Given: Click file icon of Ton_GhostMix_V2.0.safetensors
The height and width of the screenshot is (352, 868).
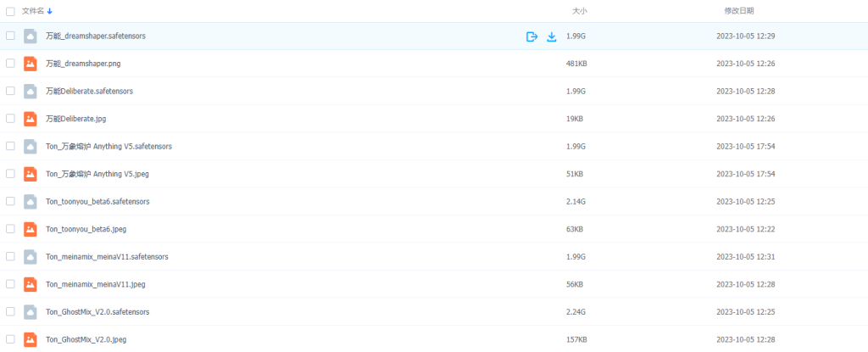Looking at the screenshot, I should (31, 312).
